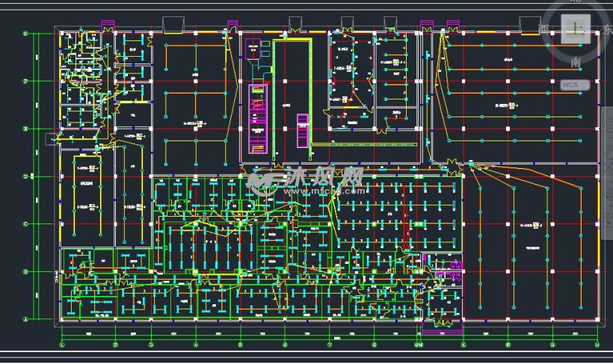Select the white entry box on left wall
The image size is (613, 364).
coord(52,139)
